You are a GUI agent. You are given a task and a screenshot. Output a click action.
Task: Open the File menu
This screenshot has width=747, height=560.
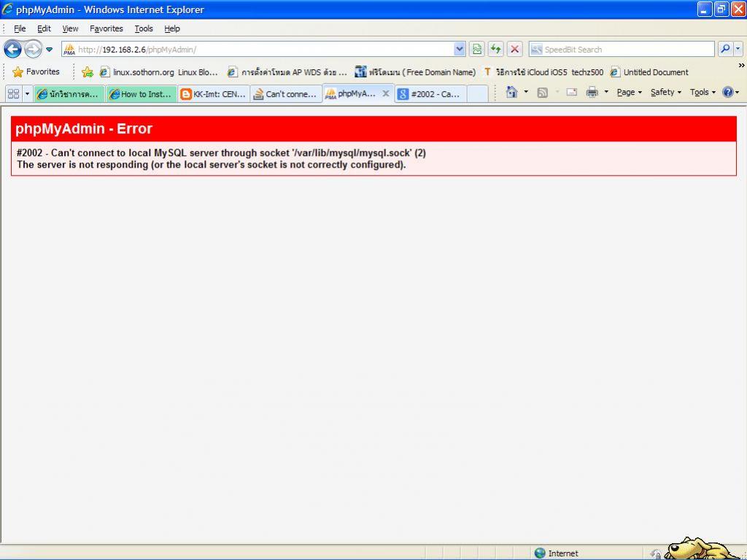click(x=20, y=28)
